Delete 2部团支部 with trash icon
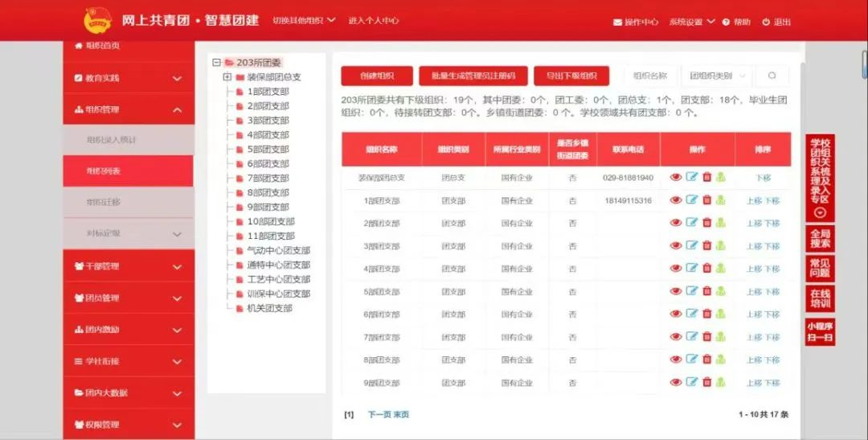The width and height of the screenshot is (868, 440). (x=707, y=222)
